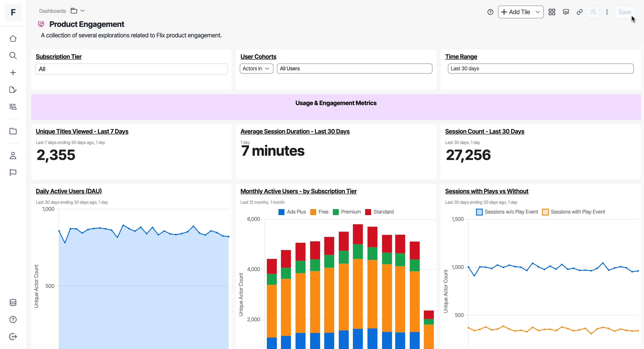Toggle Sessions with Play Event legend
Viewport: 644px width, 349px height.
[573, 212]
